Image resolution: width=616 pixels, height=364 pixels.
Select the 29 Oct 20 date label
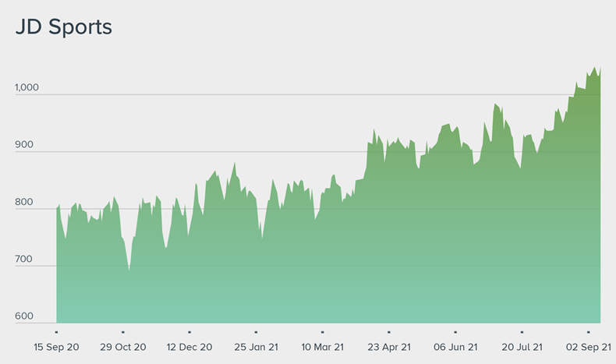(123, 346)
